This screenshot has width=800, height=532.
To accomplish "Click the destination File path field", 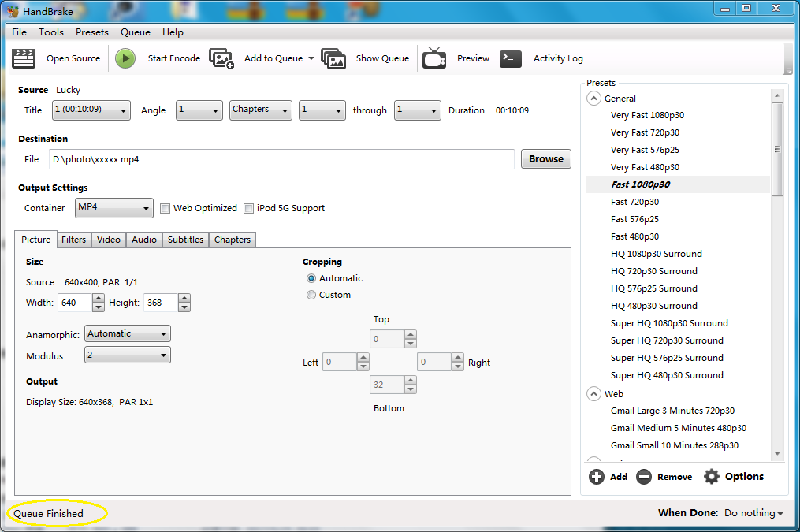I will click(x=281, y=159).
